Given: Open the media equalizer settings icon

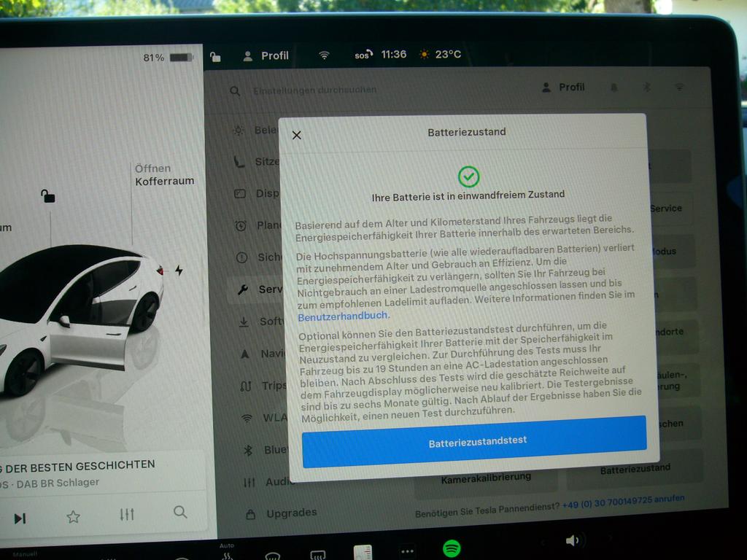Looking at the screenshot, I should click(127, 514).
